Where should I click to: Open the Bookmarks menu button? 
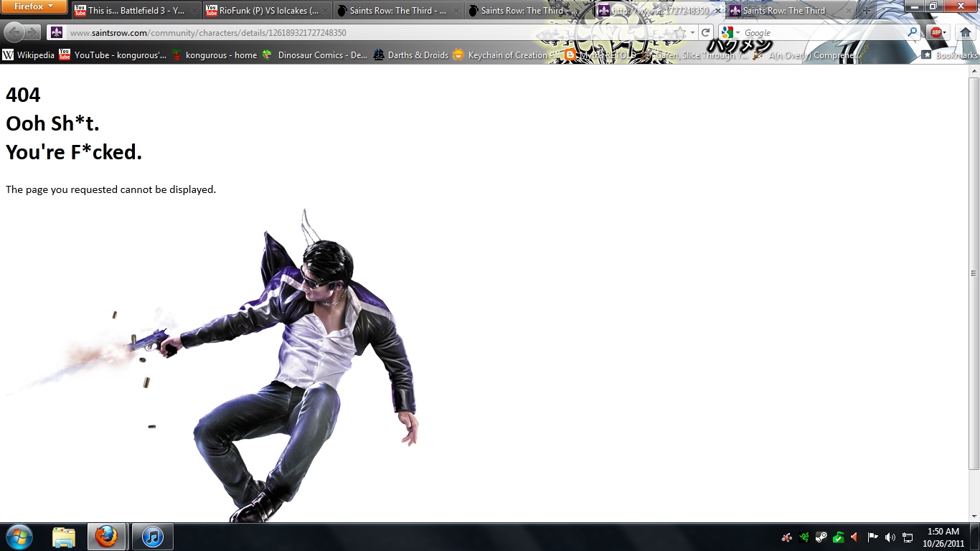949,55
